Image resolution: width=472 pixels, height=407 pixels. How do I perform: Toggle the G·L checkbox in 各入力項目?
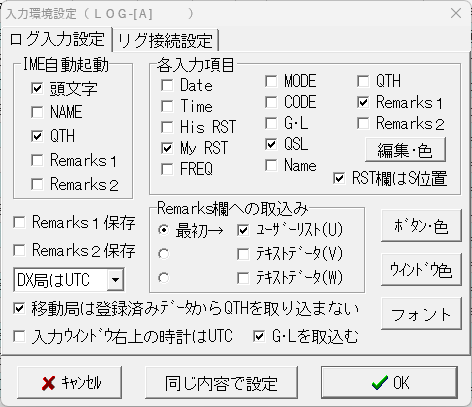coord(271,123)
